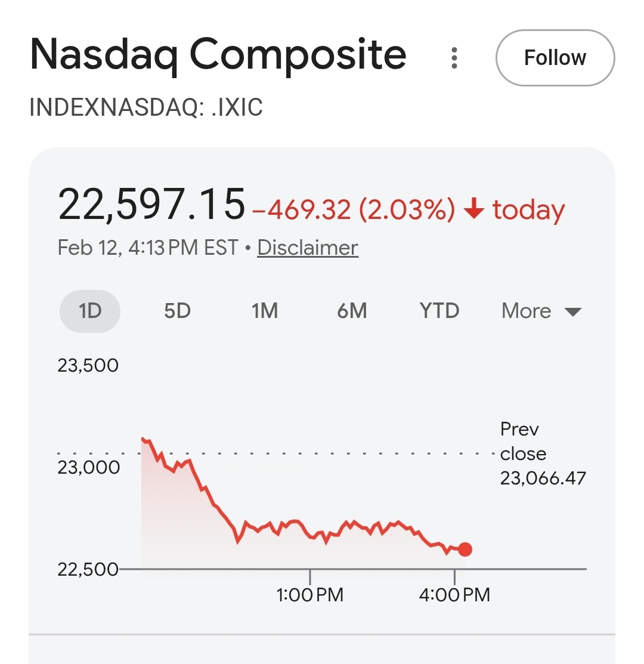
Task: Show the 1M chart range
Action: (x=264, y=311)
